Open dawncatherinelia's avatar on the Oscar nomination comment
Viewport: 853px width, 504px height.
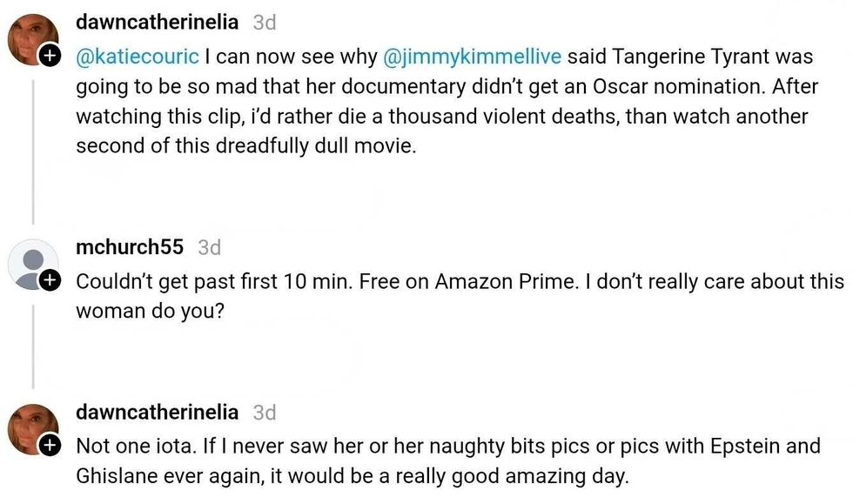pyautogui.click(x=32, y=39)
